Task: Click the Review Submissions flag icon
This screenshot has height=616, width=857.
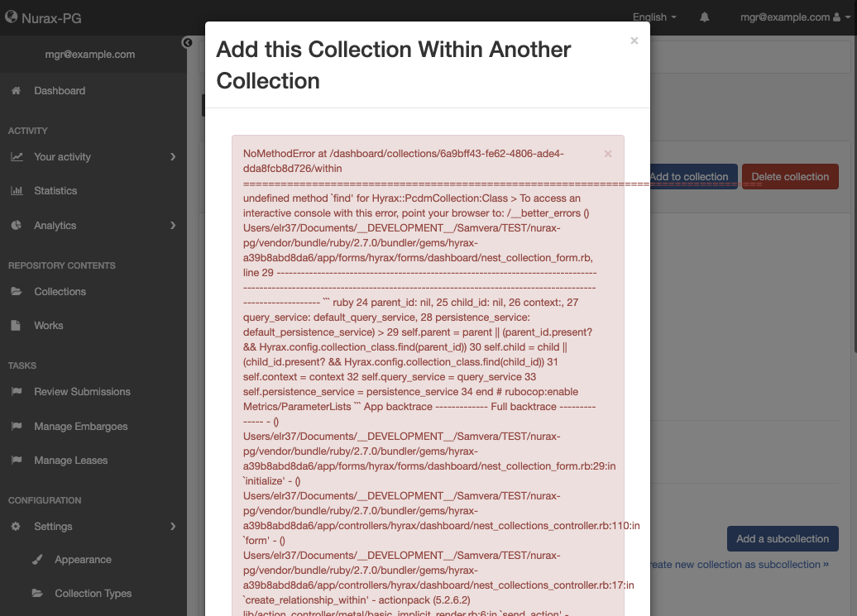Action: tap(17, 391)
